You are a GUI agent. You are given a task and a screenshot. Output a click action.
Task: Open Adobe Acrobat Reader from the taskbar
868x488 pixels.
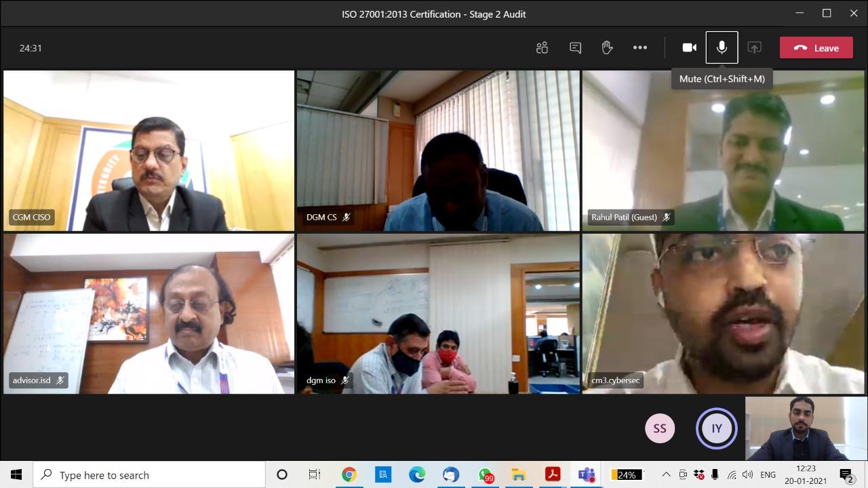click(553, 474)
